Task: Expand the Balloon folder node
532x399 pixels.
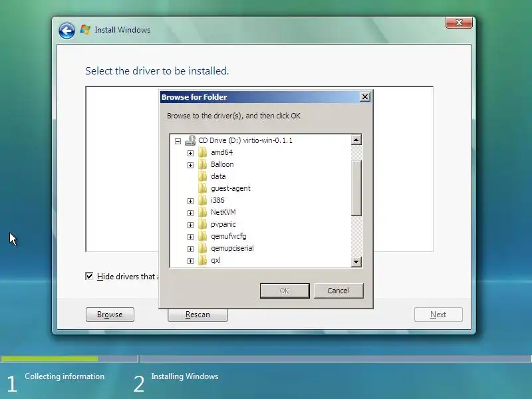Action: [x=190, y=165]
